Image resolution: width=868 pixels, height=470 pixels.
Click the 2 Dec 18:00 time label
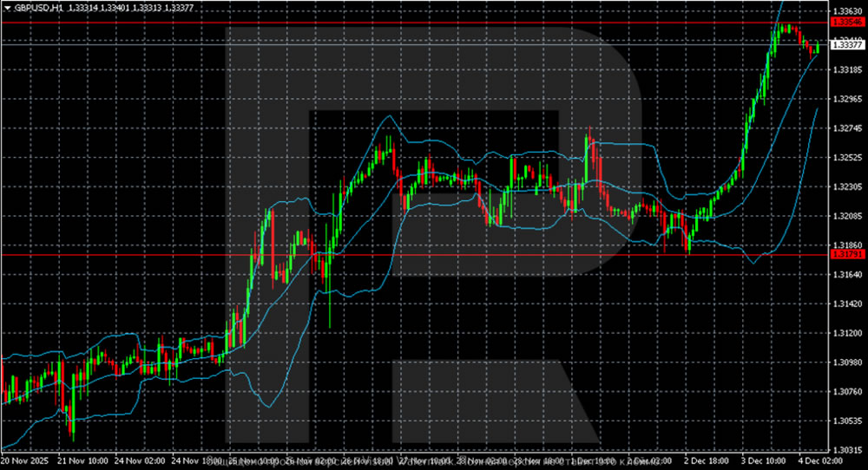click(x=707, y=460)
